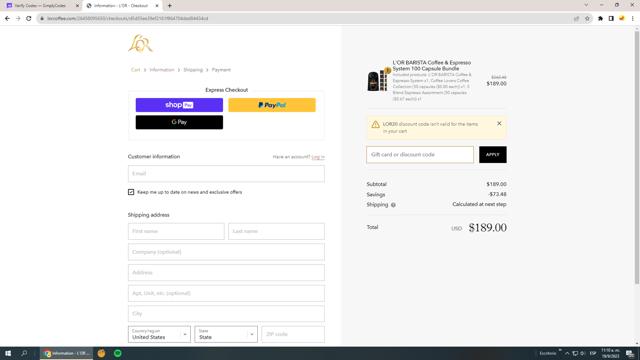Dismiss the invalid discount code warning
640x360 pixels.
499,123
